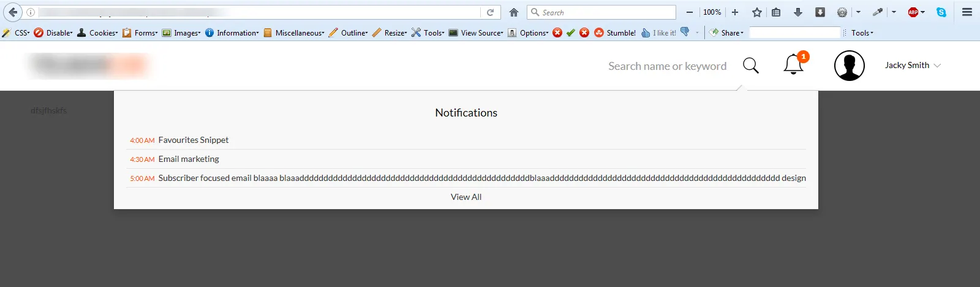The image size is (980, 287).
Task: Open the View Source menu
Action: pos(476,33)
